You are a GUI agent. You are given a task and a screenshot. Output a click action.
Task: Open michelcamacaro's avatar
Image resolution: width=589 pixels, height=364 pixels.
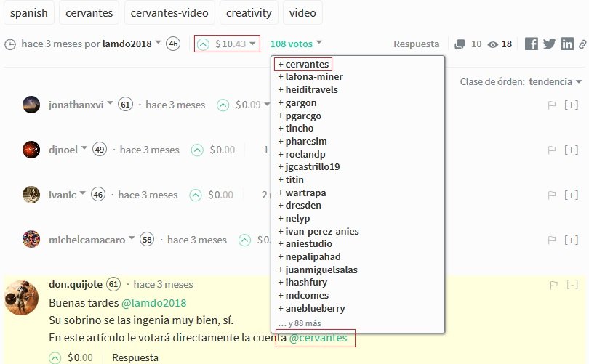[x=31, y=240]
